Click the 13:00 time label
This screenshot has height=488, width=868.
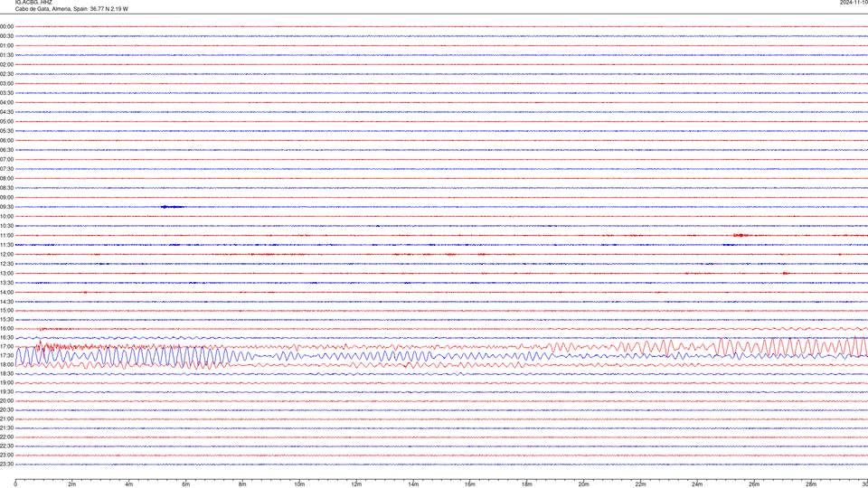click(6, 273)
